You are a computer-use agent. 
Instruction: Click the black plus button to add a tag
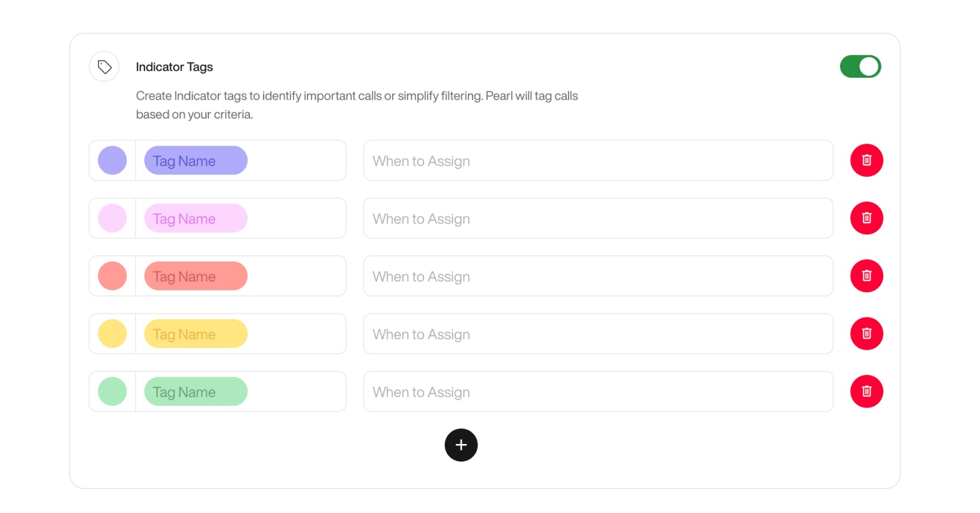pos(461,445)
